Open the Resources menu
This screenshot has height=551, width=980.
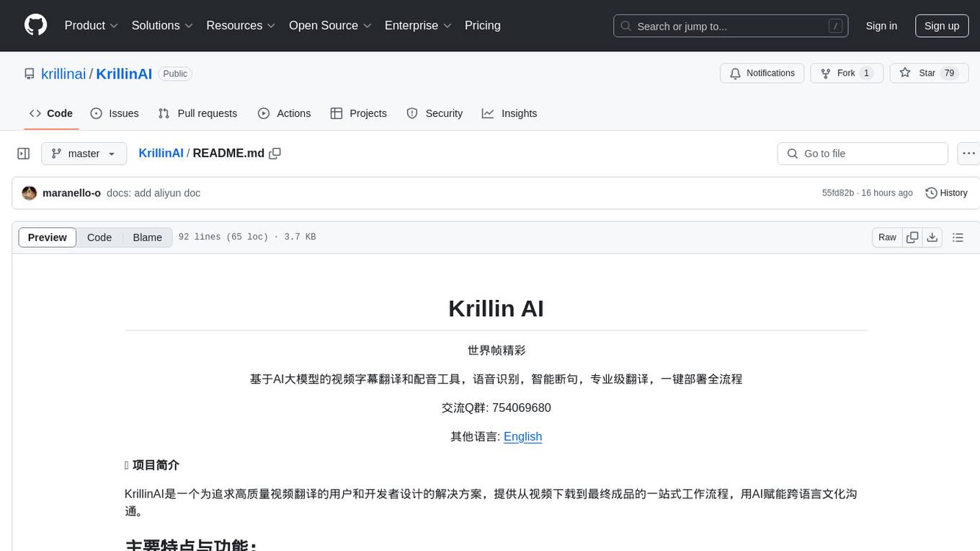(x=241, y=25)
